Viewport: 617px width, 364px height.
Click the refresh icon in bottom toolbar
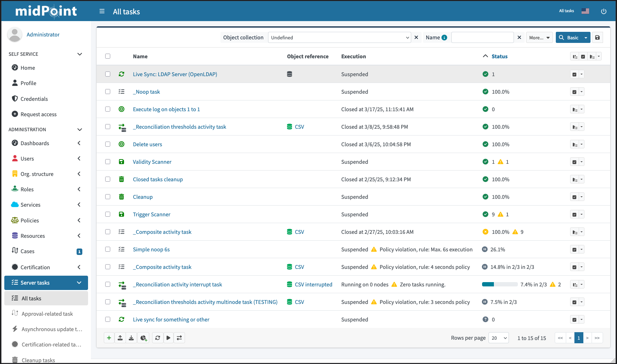pyautogui.click(x=157, y=338)
